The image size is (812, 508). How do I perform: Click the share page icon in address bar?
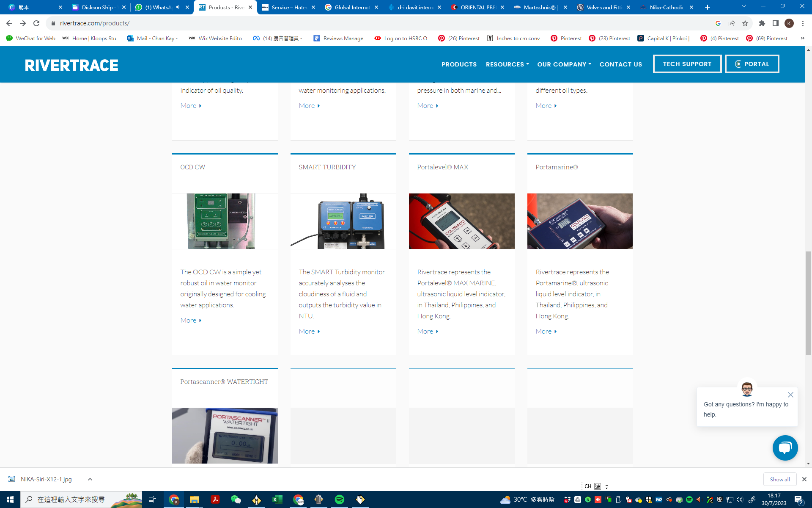tap(732, 23)
